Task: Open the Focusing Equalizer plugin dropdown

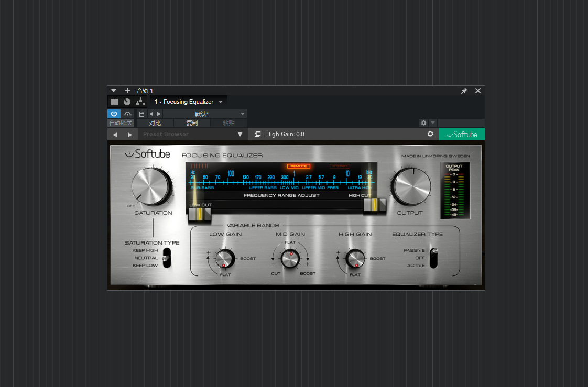Action: tap(221, 101)
